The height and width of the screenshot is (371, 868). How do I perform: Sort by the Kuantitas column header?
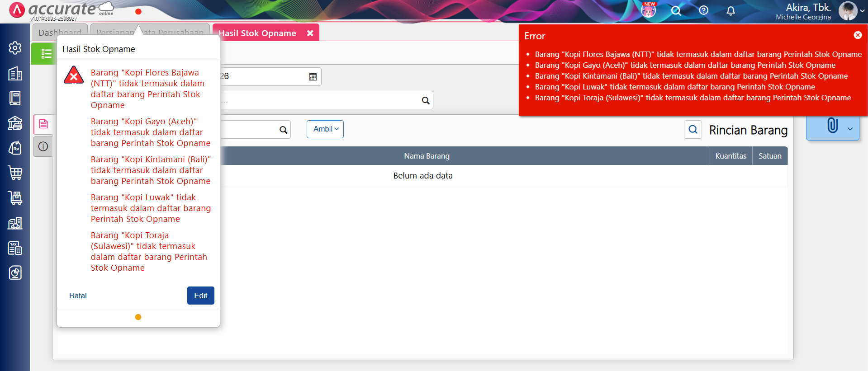(730, 156)
